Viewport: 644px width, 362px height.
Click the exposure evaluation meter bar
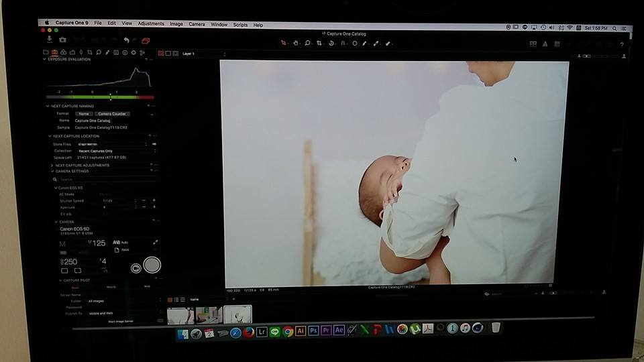click(100, 97)
